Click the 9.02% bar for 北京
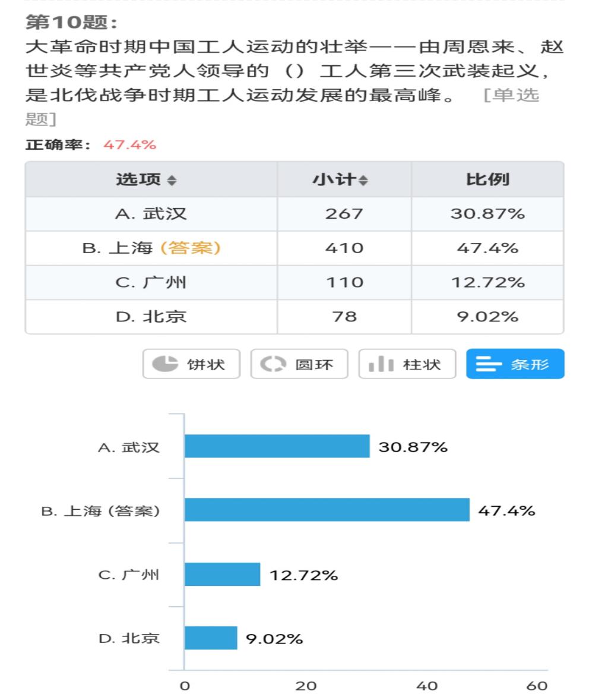Image resolution: width=589 pixels, height=700 pixels. (x=211, y=638)
